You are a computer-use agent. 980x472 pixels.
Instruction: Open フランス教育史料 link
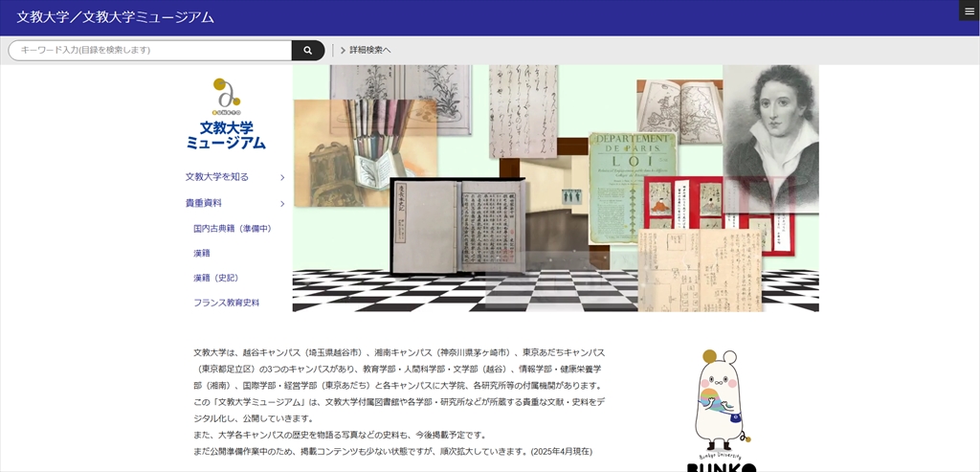pyautogui.click(x=227, y=303)
